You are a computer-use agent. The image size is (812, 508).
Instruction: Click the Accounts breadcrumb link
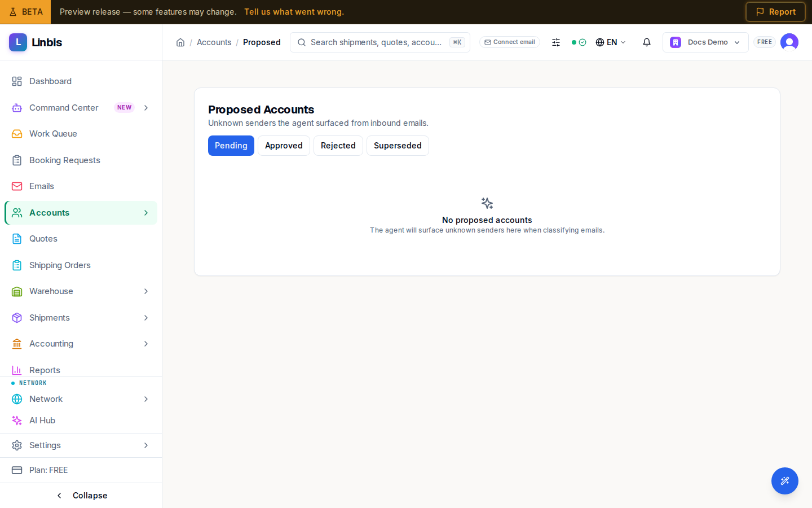[x=214, y=42]
